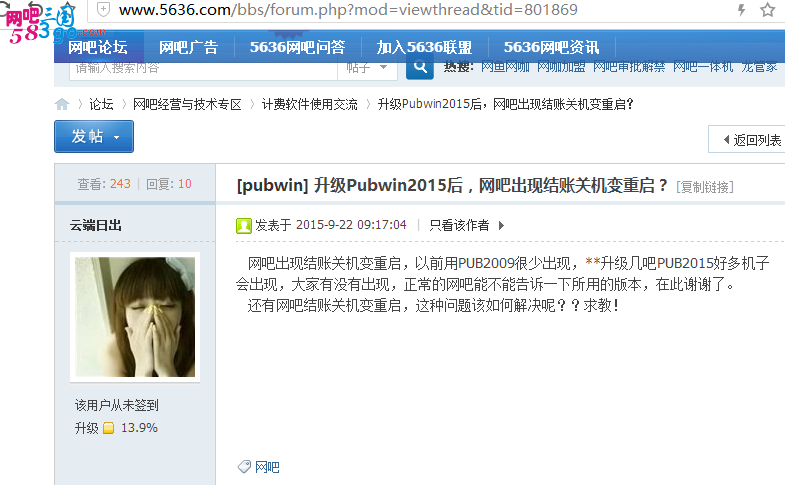Screen dimensions: 785x485
Task: Click the yellow level icon beside 升级
Action: 109,428
